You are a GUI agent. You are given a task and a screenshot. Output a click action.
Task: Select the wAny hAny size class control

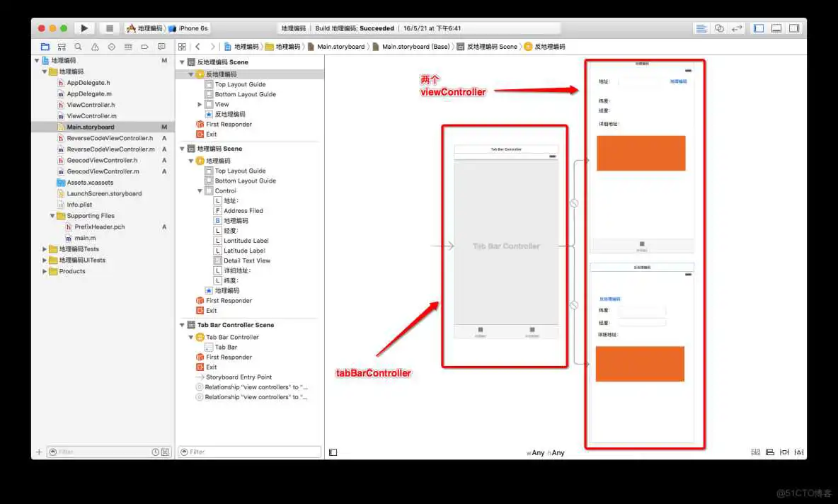545,452
